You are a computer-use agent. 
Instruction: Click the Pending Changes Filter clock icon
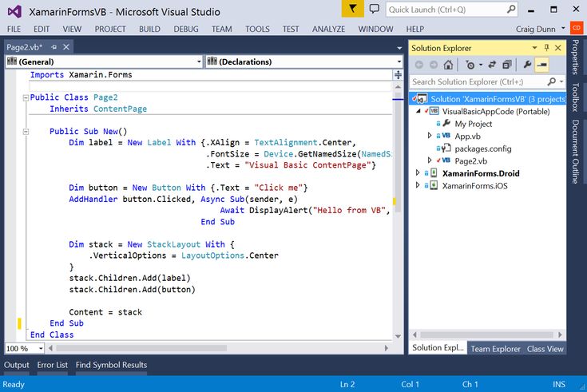coord(471,65)
